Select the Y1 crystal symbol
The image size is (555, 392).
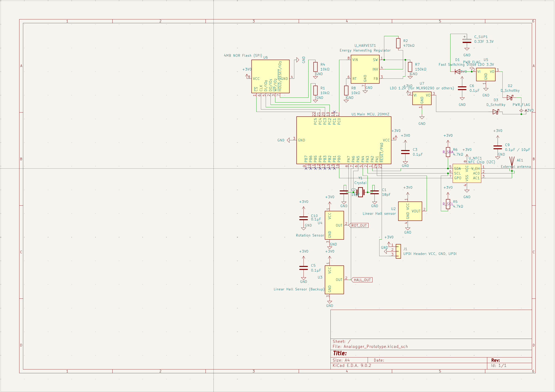[x=360, y=192]
